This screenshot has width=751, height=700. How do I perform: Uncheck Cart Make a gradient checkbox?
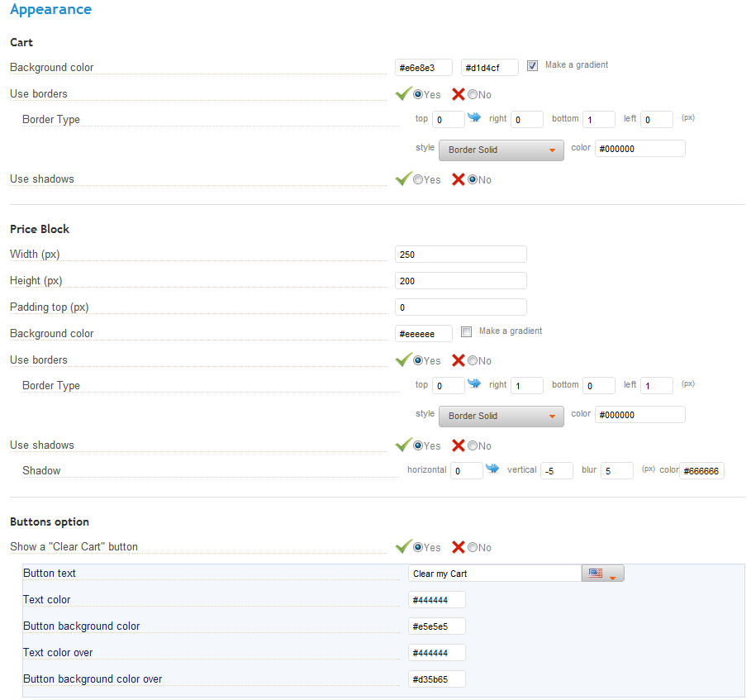coord(532,65)
